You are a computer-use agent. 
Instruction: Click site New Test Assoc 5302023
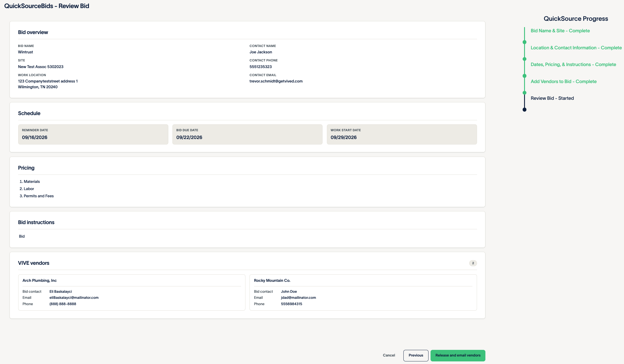click(41, 67)
